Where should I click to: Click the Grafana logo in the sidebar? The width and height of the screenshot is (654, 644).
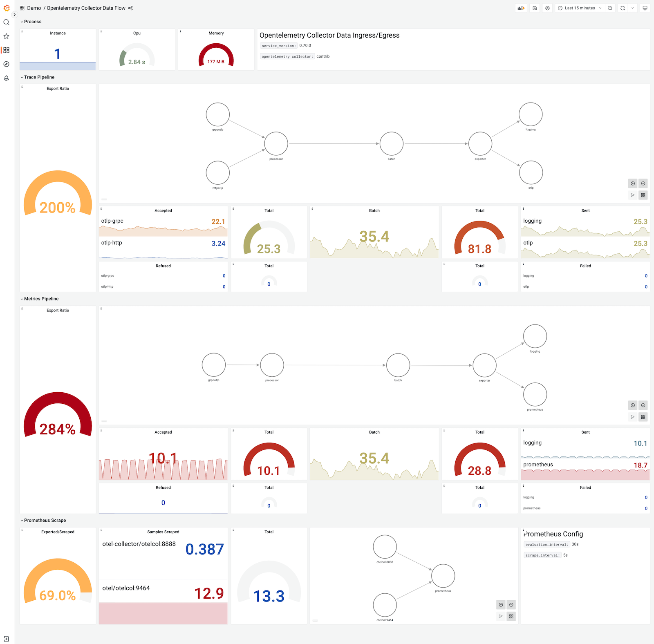coord(6,8)
